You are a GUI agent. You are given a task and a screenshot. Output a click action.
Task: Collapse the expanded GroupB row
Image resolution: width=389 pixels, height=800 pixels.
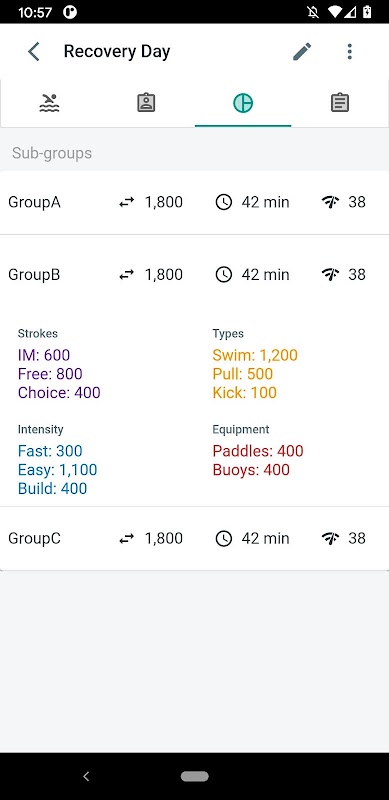pos(194,275)
